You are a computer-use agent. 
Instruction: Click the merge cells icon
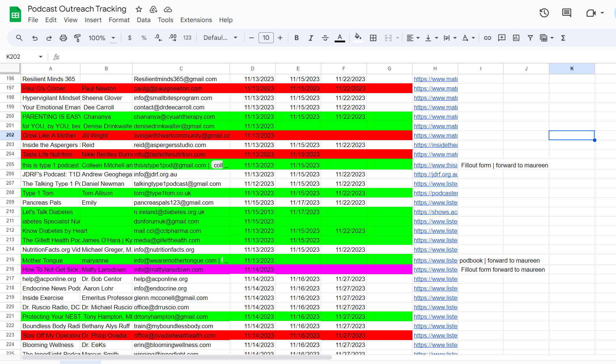click(x=388, y=38)
